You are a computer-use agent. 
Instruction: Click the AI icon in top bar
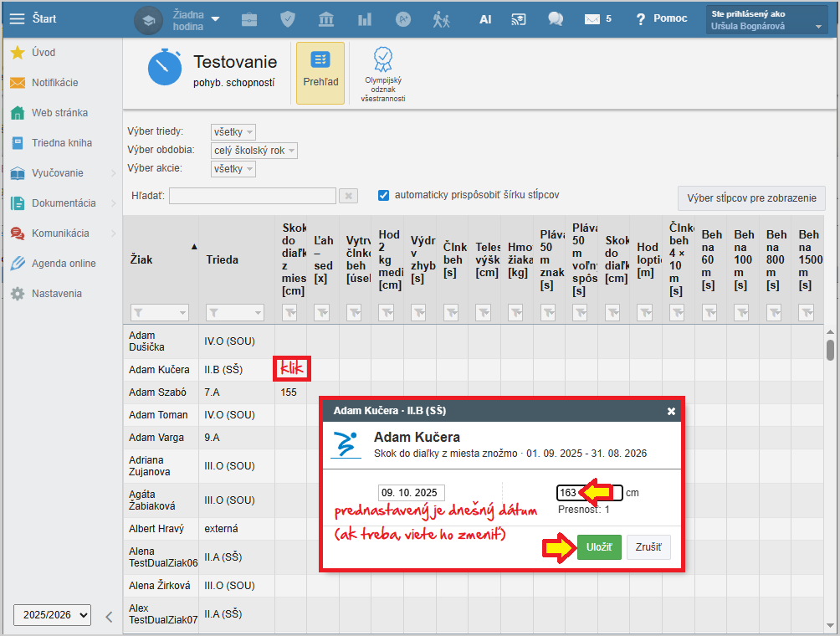pyautogui.click(x=485, y=18)
